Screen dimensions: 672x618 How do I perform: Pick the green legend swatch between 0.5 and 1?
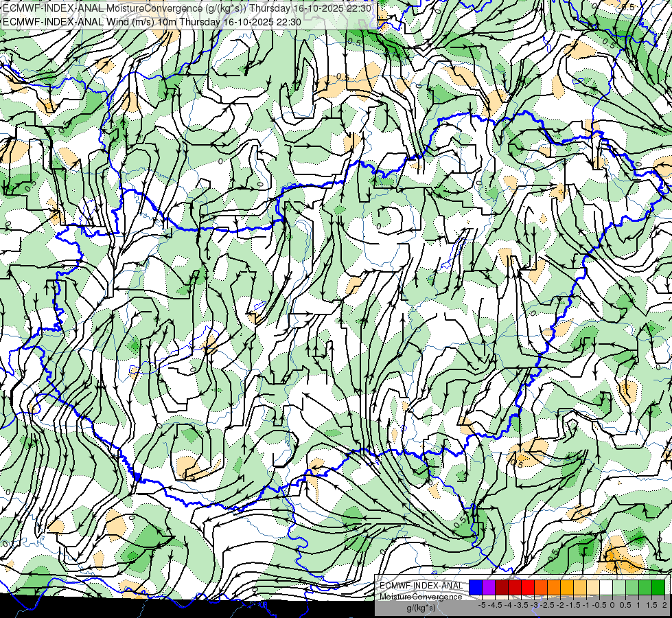click(632, 587)
